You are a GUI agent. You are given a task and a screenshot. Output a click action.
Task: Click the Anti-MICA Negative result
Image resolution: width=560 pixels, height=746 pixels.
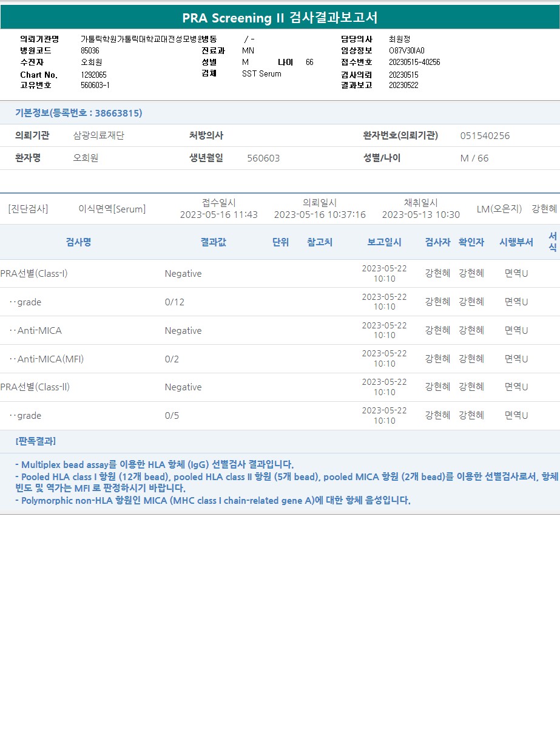pos(183,331)
